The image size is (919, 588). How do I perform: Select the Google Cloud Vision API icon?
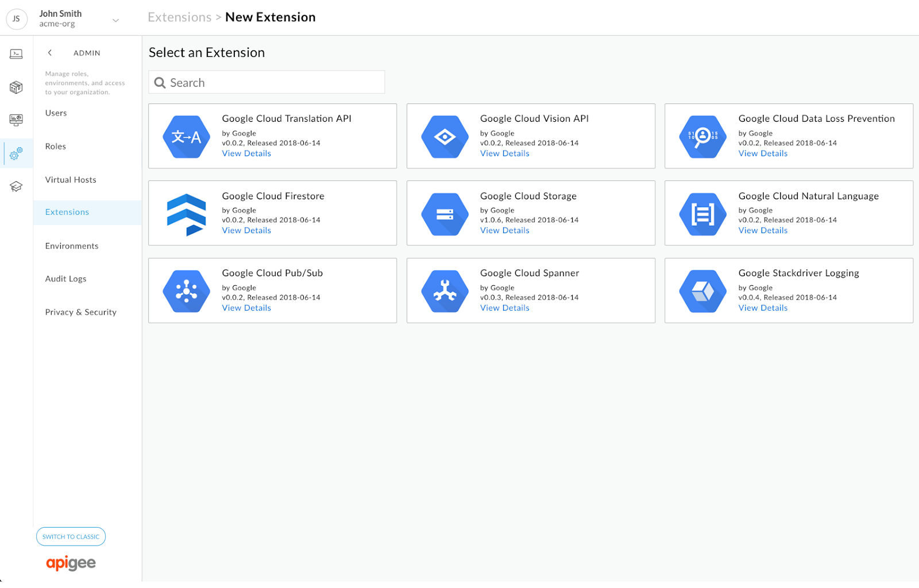[445, 137]
